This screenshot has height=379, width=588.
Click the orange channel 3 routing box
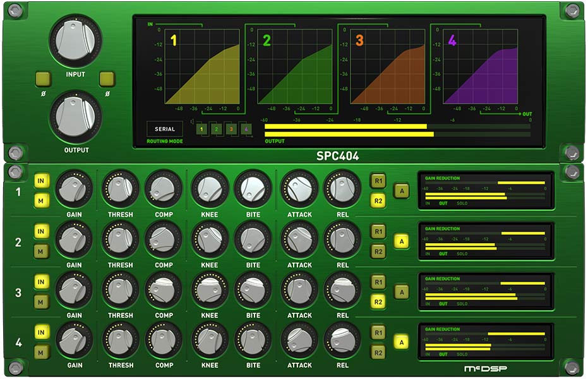pos(231,129)
